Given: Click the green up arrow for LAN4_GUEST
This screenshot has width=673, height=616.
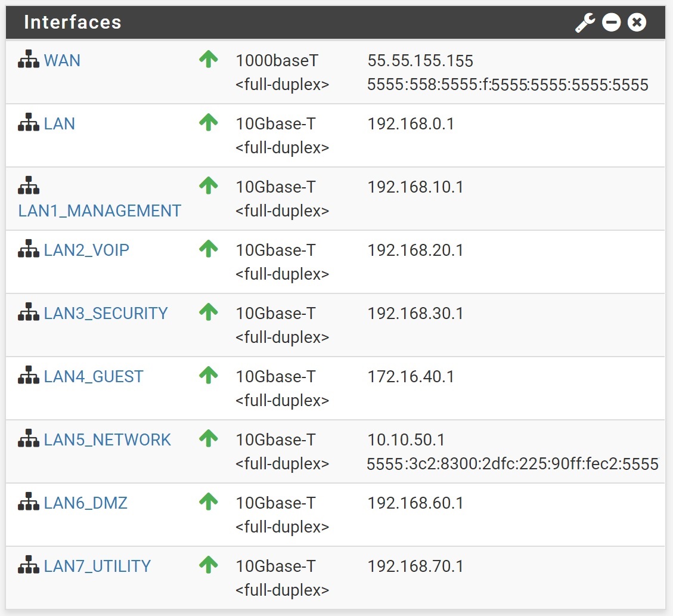Looking at the screenshot, I should 208,376.
